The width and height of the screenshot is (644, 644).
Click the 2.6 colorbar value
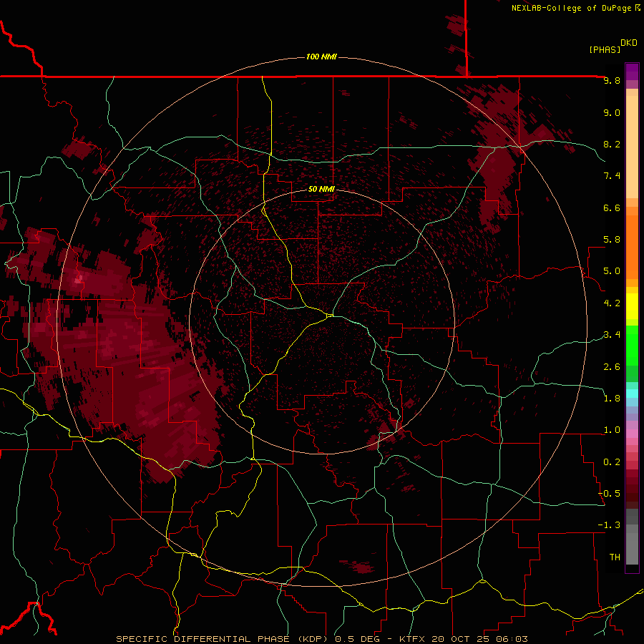point(612,367)
